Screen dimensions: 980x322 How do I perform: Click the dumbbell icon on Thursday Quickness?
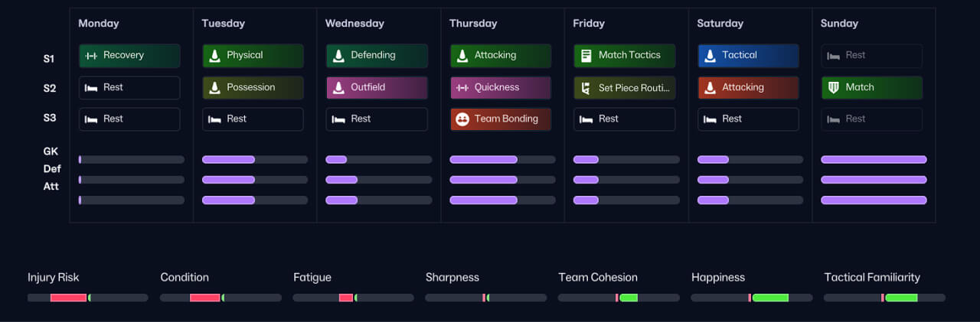pyautogui.click(x=462, y=88)
